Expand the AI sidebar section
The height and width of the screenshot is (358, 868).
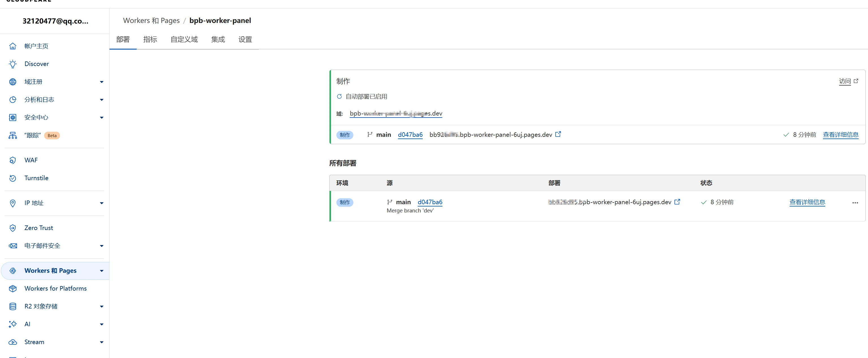pos(101,325)
